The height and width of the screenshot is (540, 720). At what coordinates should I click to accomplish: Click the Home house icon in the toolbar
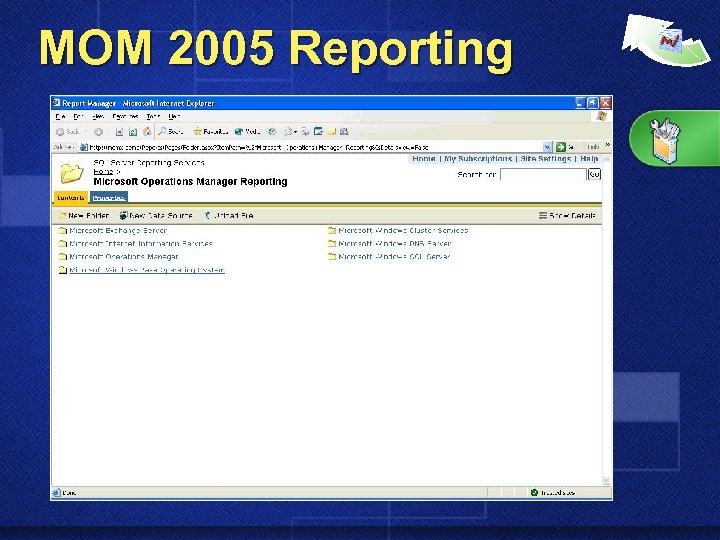click(146, 132)
